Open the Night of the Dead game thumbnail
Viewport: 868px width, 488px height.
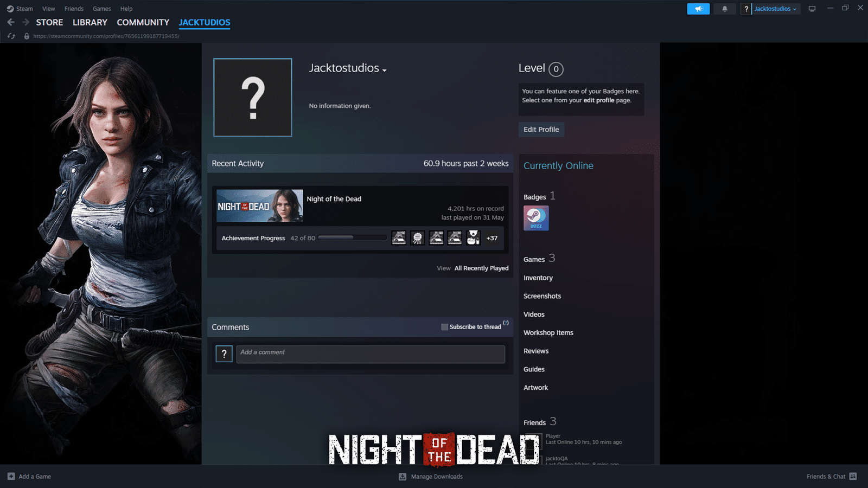tap(260, 206)
